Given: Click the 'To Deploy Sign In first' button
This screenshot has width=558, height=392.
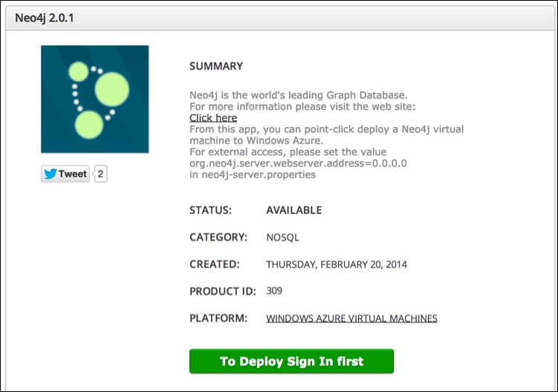Looking at the screenshot, I should coord(291,361).
